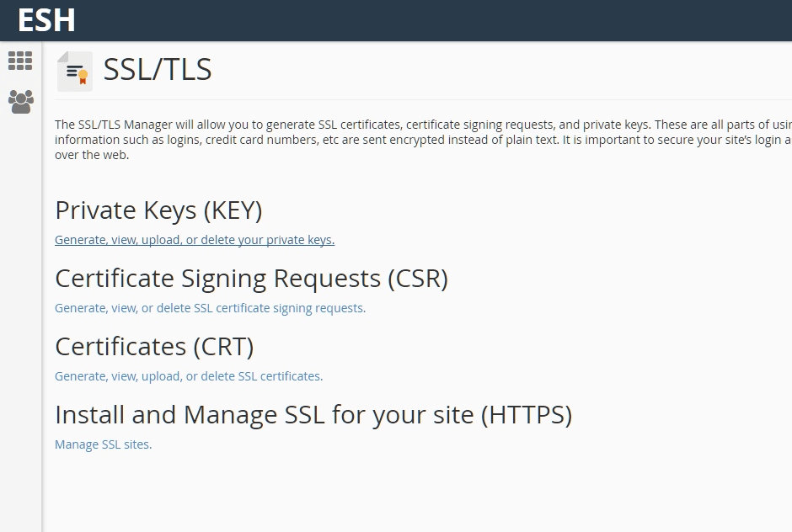Open the delete SSL certificates link
Viewport: 792px width, 532px height.
[x=189, y=376]
